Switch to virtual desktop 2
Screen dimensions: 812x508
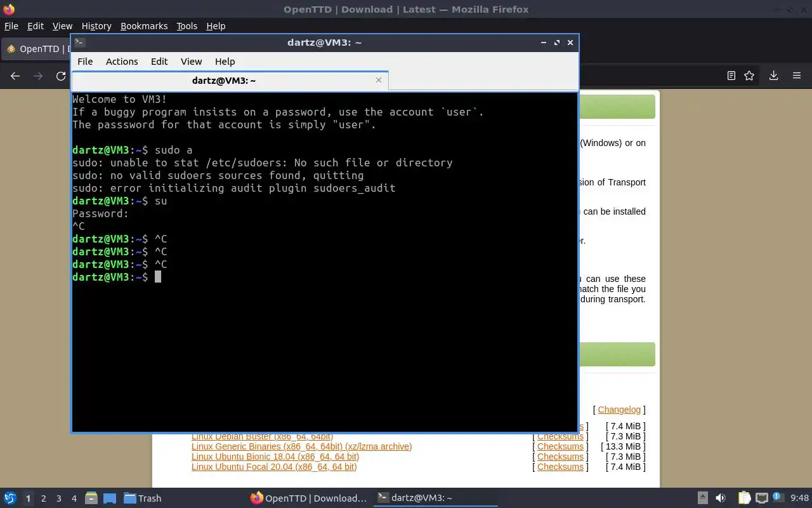43,498
